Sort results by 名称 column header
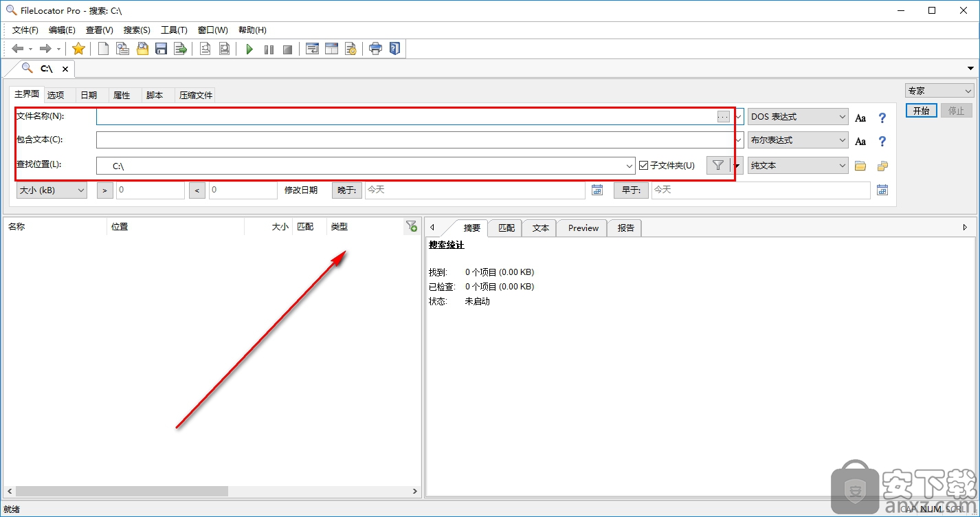The image size is (980, 517). (55, 226)
